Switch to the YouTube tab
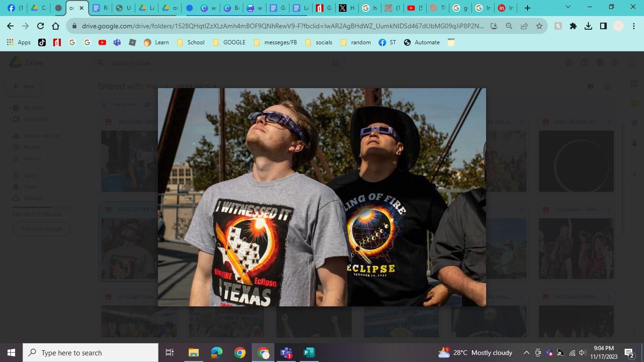This screenshot has height=362, width=644. (x=416, y=8)
